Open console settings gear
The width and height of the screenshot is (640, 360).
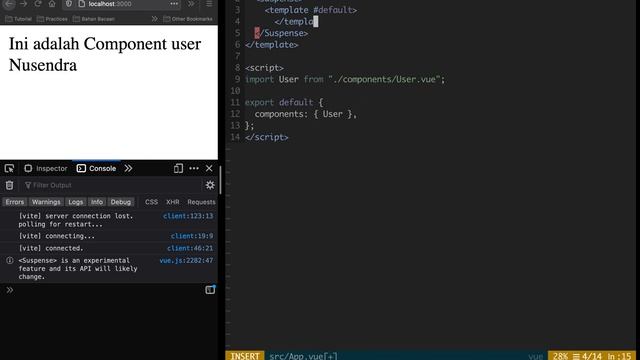(210, 185)
